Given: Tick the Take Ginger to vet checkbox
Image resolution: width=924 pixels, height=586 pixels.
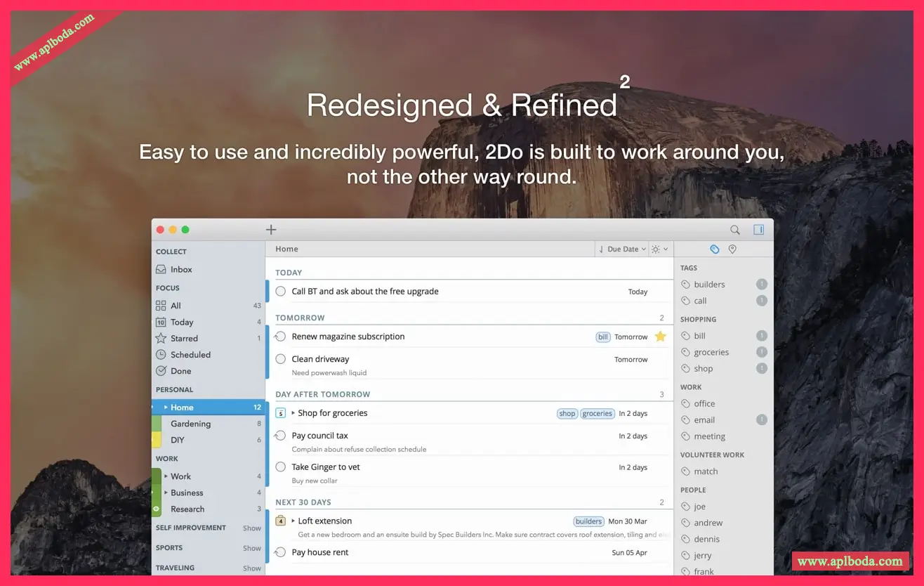Looking at the screenshot, I should pyautogui.click(x=280, y=467).
